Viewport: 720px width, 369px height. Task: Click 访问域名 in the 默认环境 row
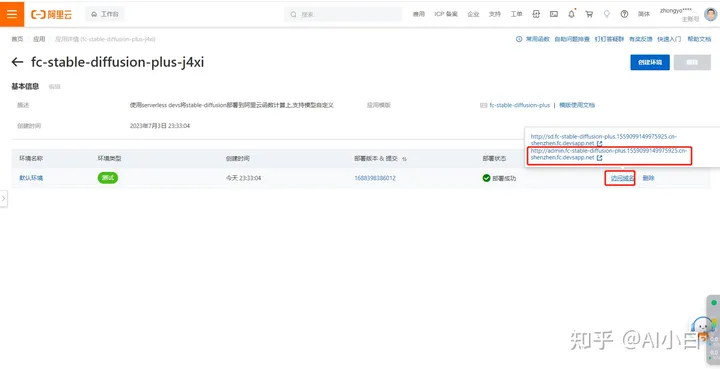pos(622,178)
